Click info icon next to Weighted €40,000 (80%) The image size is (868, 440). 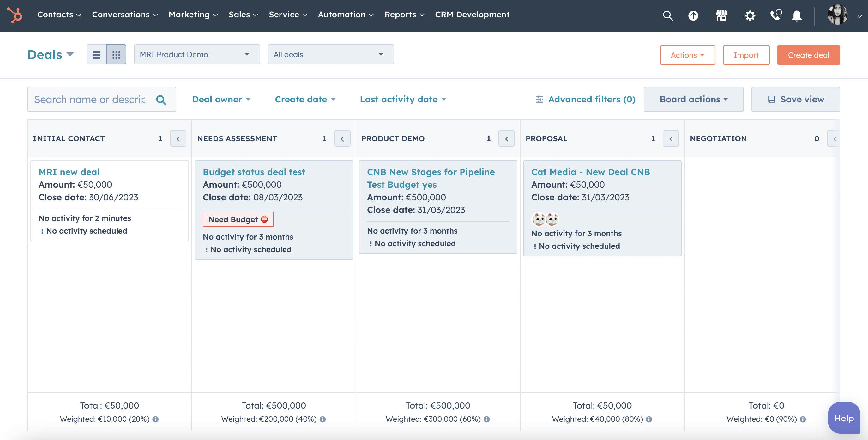[649, 419]
